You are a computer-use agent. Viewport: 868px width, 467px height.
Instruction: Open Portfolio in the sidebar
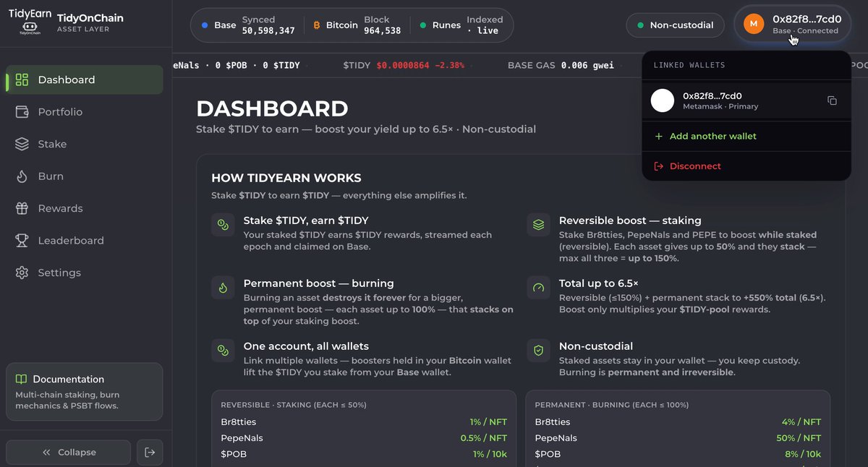(85, 112)
